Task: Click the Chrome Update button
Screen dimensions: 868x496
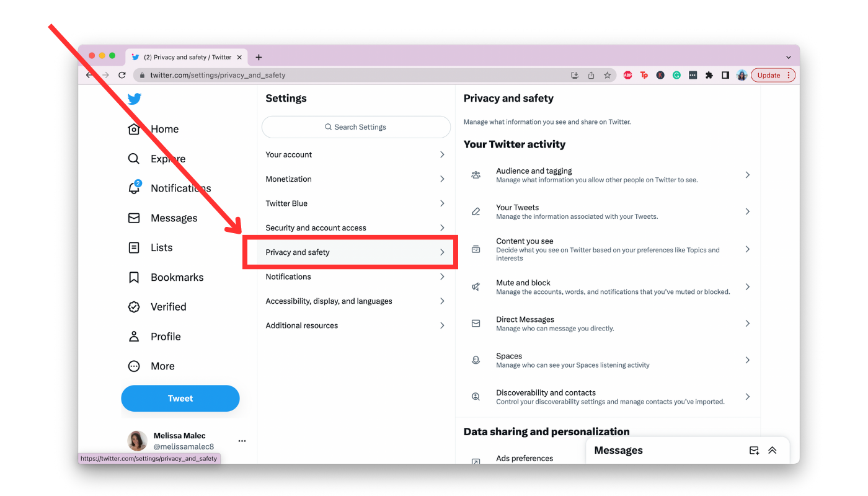Action: point(773,75)
